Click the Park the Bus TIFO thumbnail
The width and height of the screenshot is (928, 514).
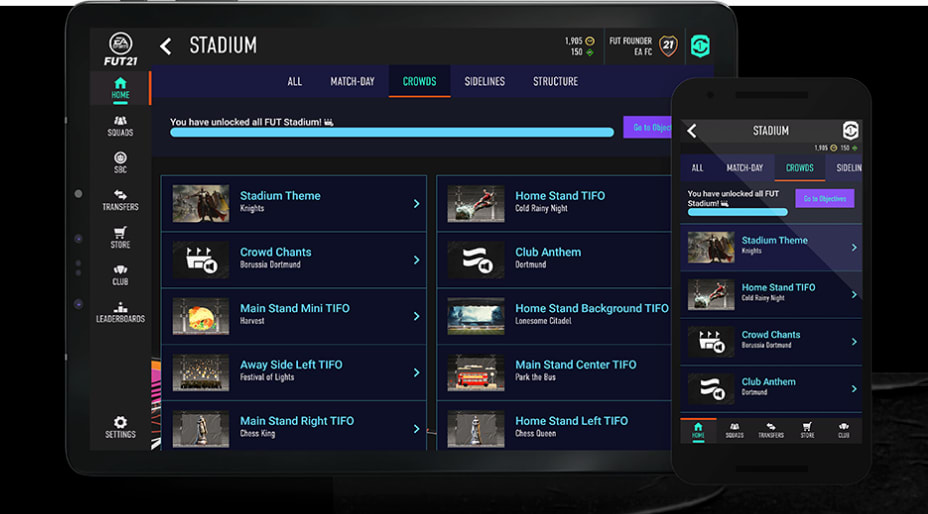click(476, 371)
